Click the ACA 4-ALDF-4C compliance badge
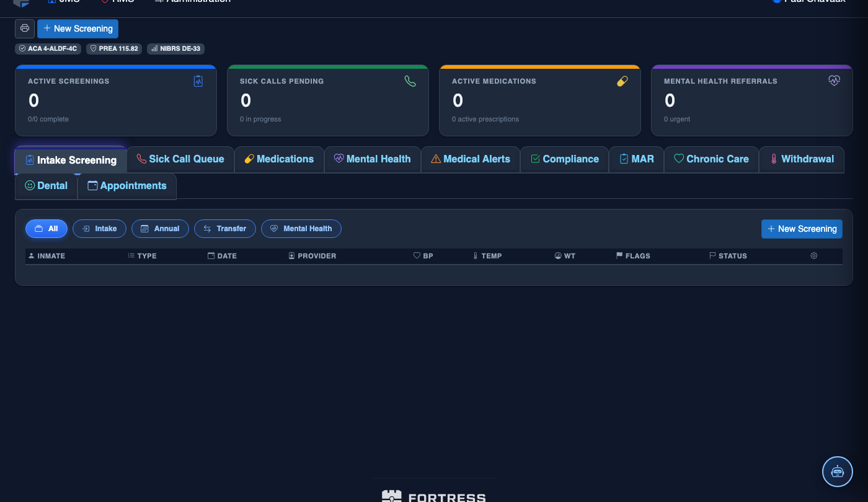 tap(48, 48)
